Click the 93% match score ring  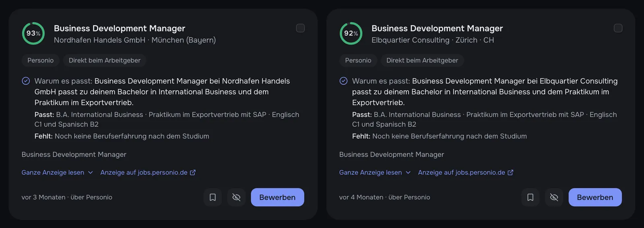coord(33,33)
